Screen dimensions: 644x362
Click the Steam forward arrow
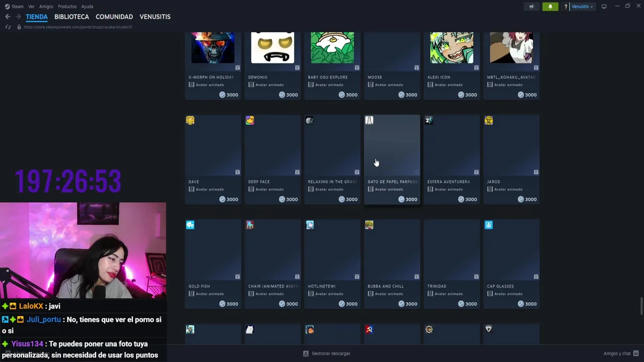[18, 17]
